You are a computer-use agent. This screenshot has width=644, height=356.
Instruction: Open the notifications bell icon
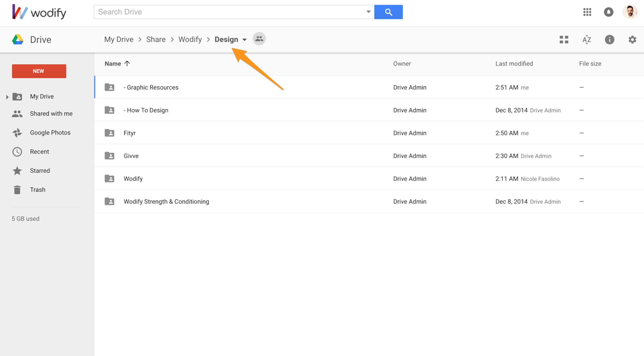tap(609, 12)
